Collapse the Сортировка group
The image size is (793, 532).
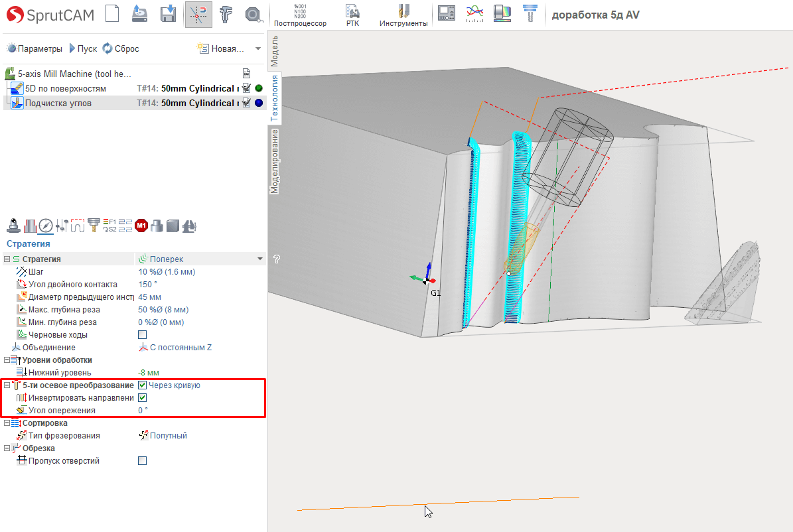tap(7, 423)
